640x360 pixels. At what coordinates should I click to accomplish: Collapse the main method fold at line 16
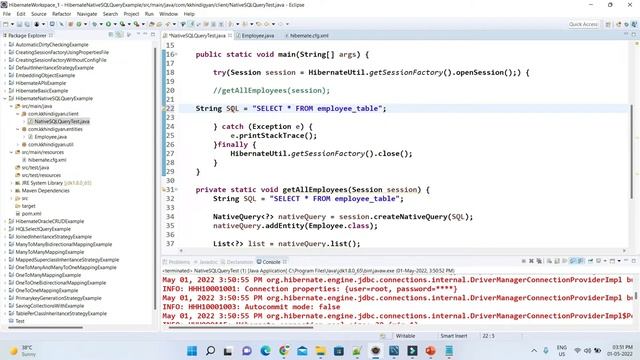177,54
